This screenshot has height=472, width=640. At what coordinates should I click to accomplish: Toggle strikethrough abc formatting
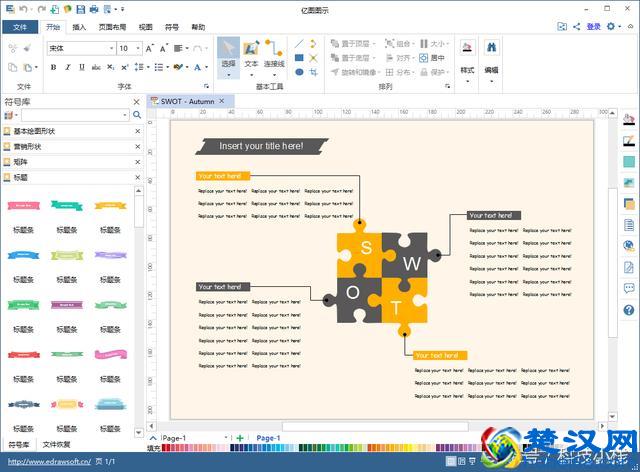coord(96,67)
